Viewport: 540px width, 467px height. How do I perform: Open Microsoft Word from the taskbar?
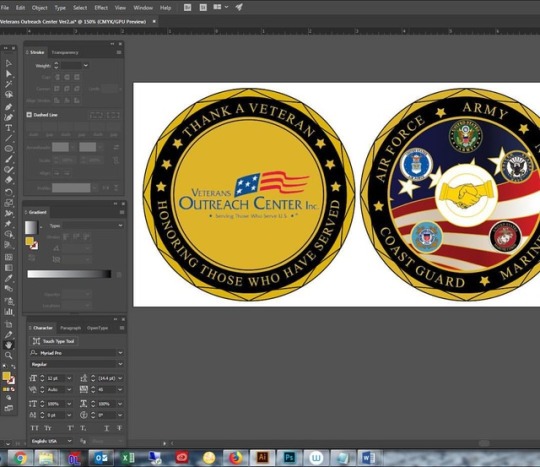pyautogui.click(x=368, y=458)
